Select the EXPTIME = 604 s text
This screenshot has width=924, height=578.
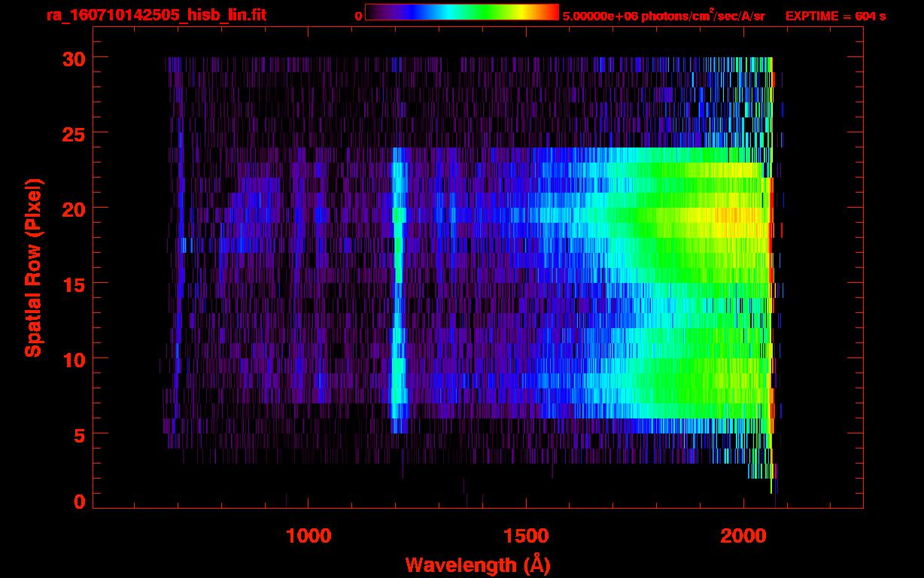point(835,16)
